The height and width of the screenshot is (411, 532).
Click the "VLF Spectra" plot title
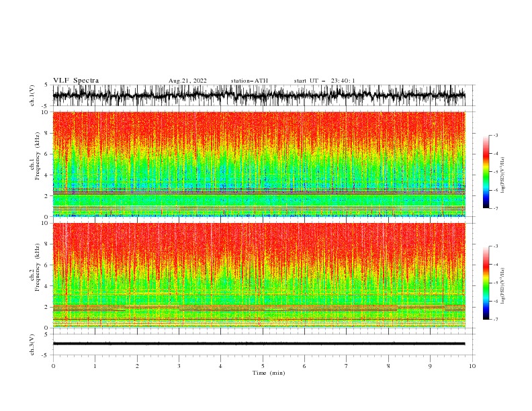point(76,81)
